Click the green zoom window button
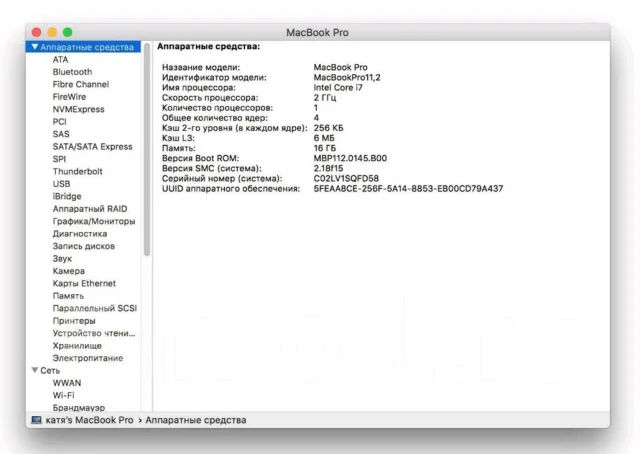Image resolution: width=640 pixels, height=454 pixels. (68, 32)
